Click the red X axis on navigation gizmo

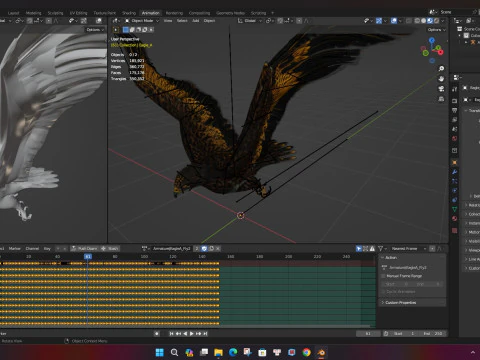click(441, 52)
